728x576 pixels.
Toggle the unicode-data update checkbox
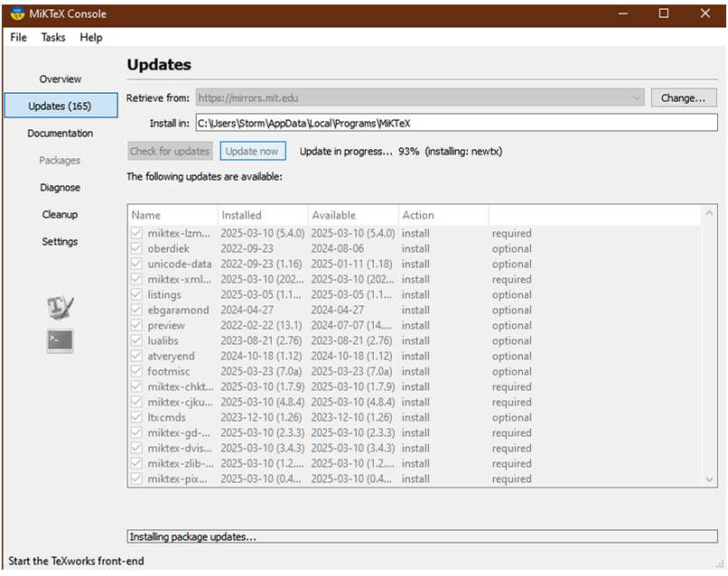point(136,264)
